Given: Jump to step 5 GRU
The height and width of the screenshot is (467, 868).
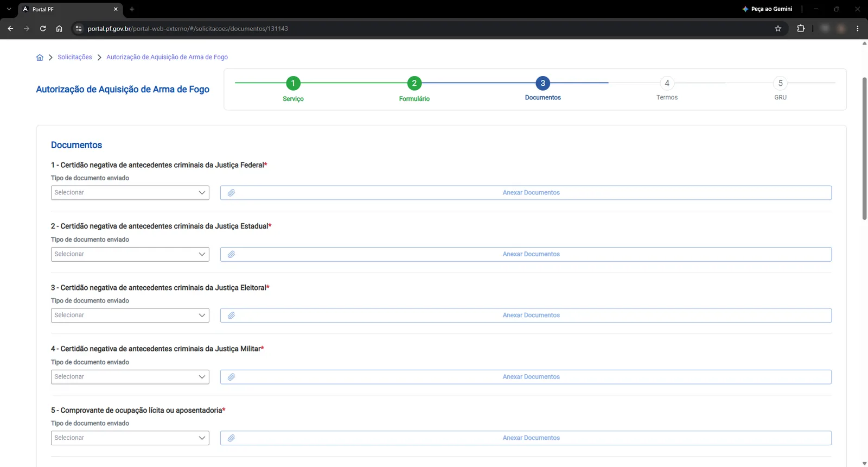Looking at the screenshot, I should tap(780, 83).
